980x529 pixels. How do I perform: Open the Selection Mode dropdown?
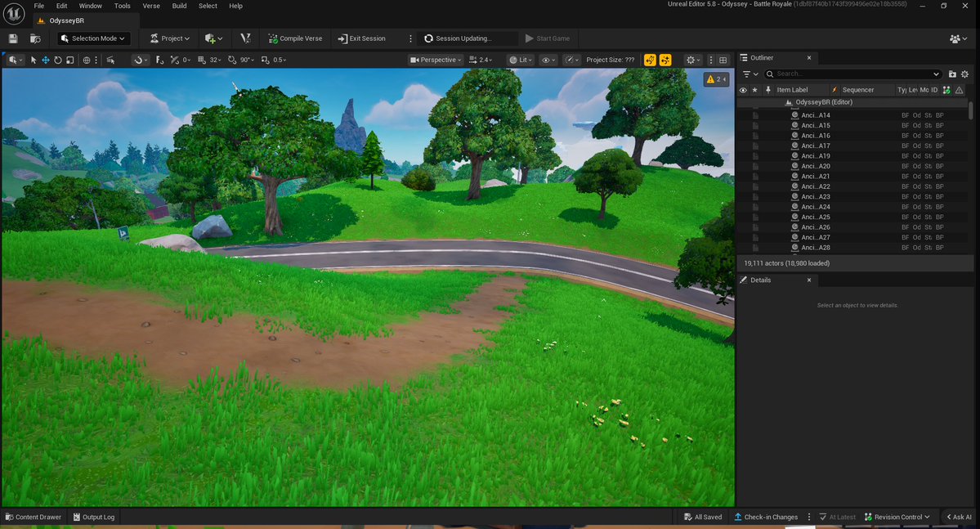93,38
